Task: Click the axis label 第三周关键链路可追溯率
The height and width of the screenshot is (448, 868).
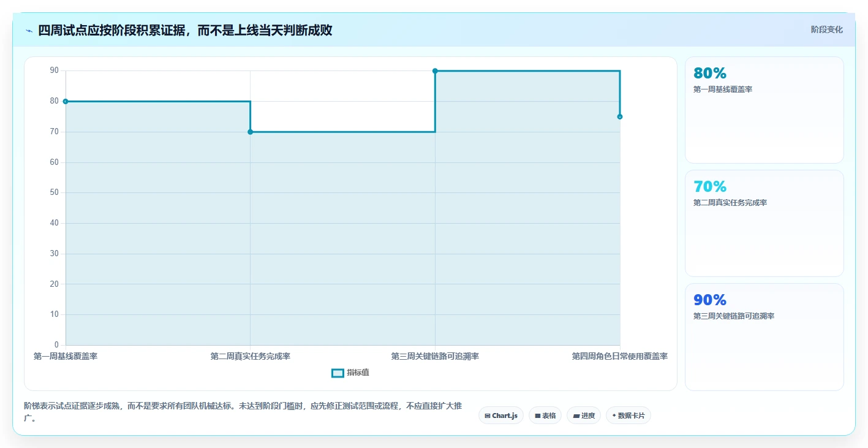Action: coord(435,356)
